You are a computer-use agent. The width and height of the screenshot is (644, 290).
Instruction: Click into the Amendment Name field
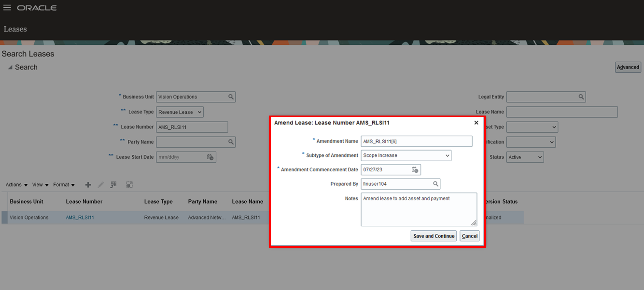[x=416, y=142]
